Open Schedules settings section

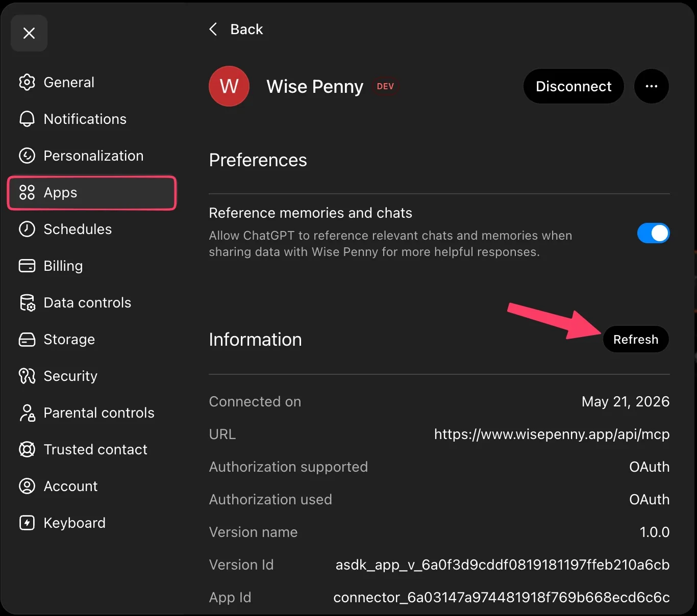pyautogui.click(x=92, y=229)
